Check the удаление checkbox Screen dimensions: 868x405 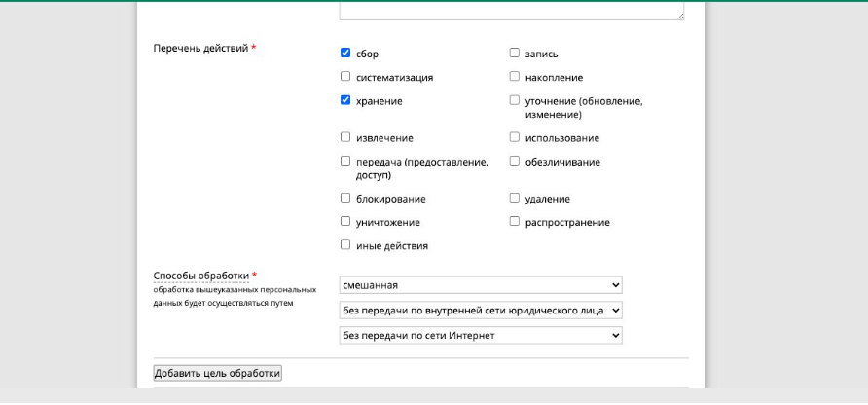514,198
